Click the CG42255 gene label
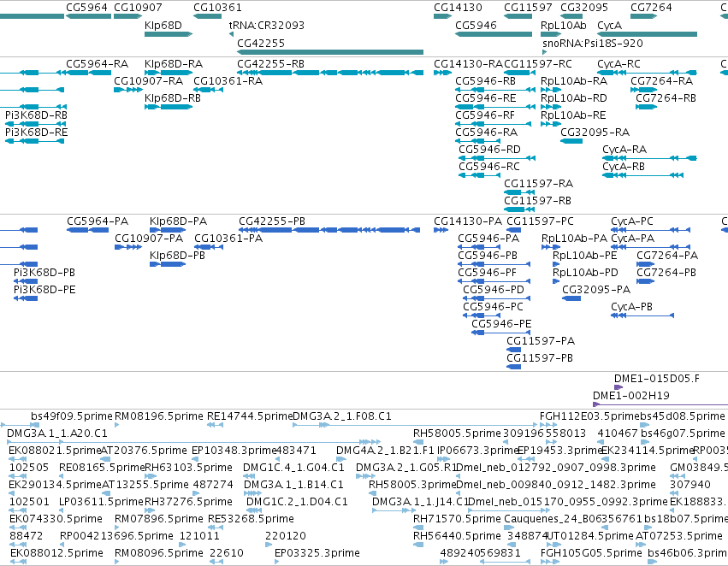Viewport: 728px width, 566px height. click(x=260, y=43)
